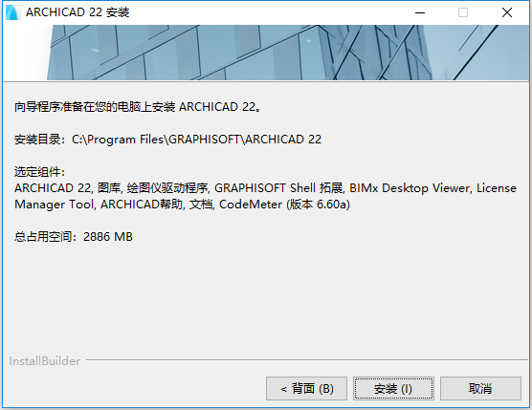Click the 2886 MB size value
The width and height of the screenshot is (532, 410).
click(108, 236)
